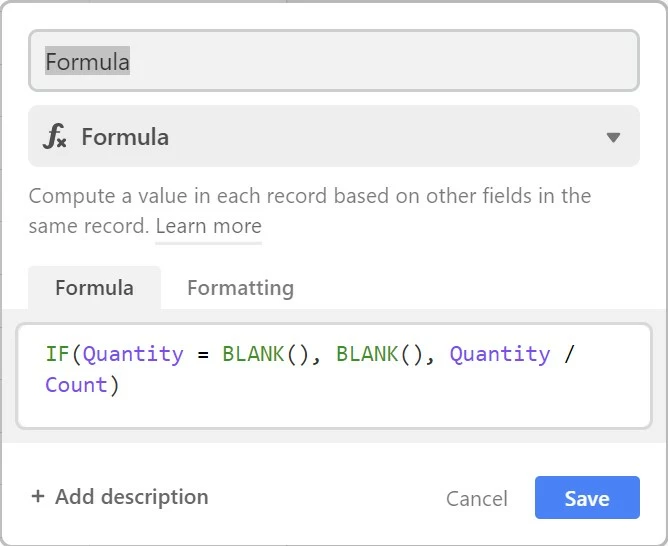Select the Formula tab
668x546 pixels.
(94, 288)
